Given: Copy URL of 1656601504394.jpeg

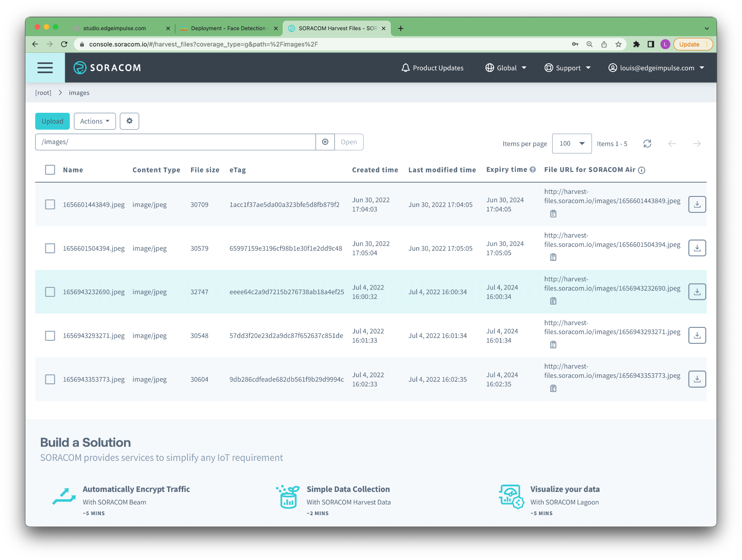Looking at the screenshot, I should [553, 257].
